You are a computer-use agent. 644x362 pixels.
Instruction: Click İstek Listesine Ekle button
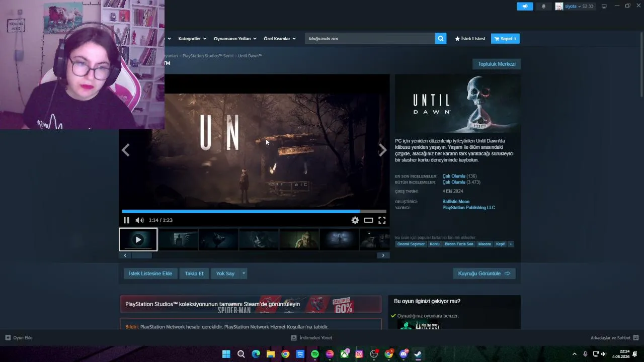[x=150, y=274]
